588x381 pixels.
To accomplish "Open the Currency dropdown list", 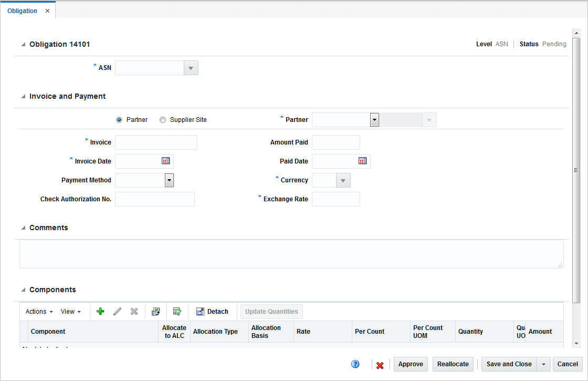I will click(x=343, y=180).
